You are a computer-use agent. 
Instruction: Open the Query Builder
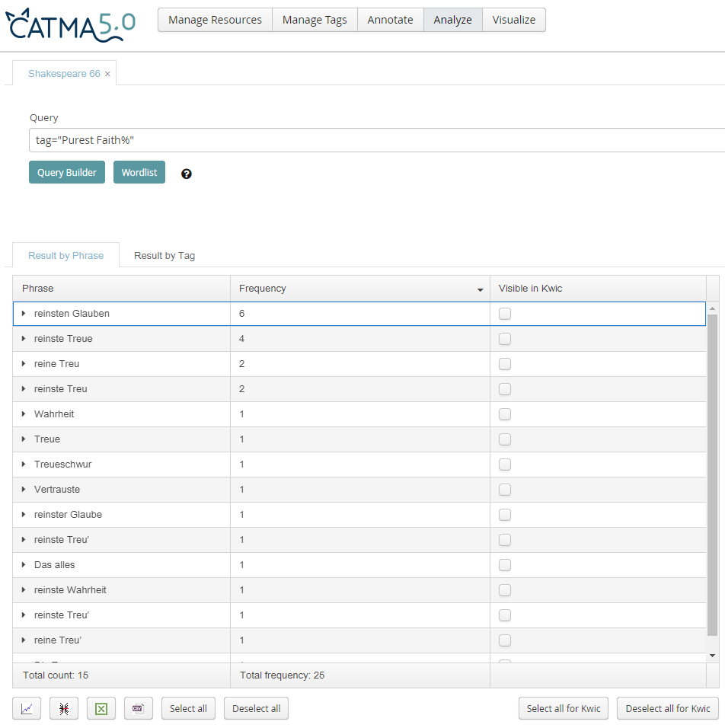click(x=67, y=172)
